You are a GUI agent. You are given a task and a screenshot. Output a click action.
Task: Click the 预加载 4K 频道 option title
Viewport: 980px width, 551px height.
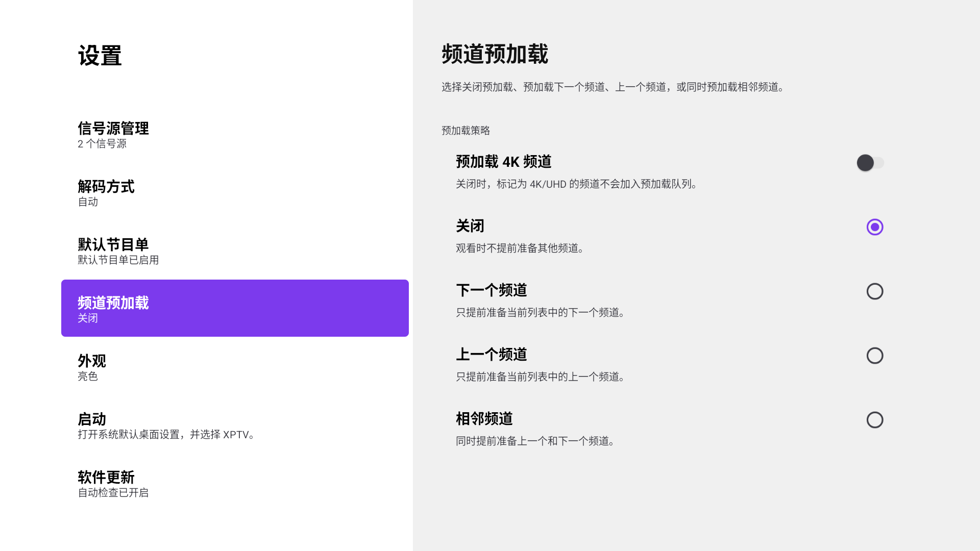point(503,162)
